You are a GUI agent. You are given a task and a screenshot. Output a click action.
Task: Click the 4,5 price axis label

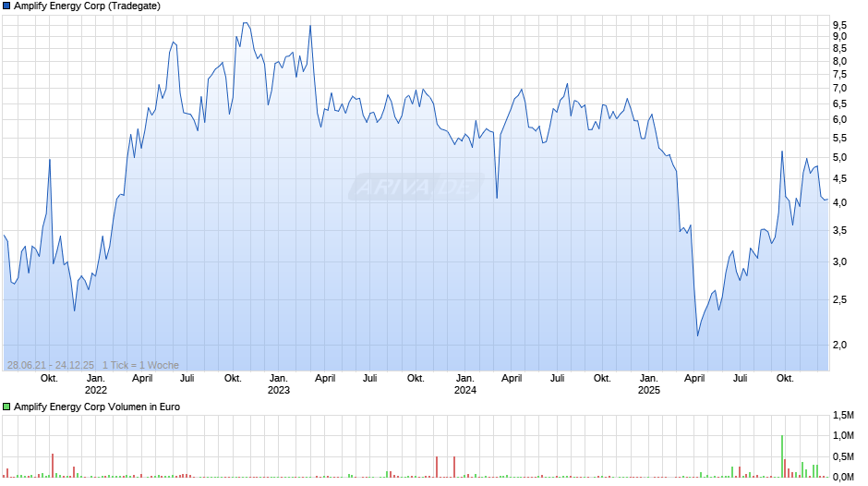pyautogui.click(x=839, y=179)
